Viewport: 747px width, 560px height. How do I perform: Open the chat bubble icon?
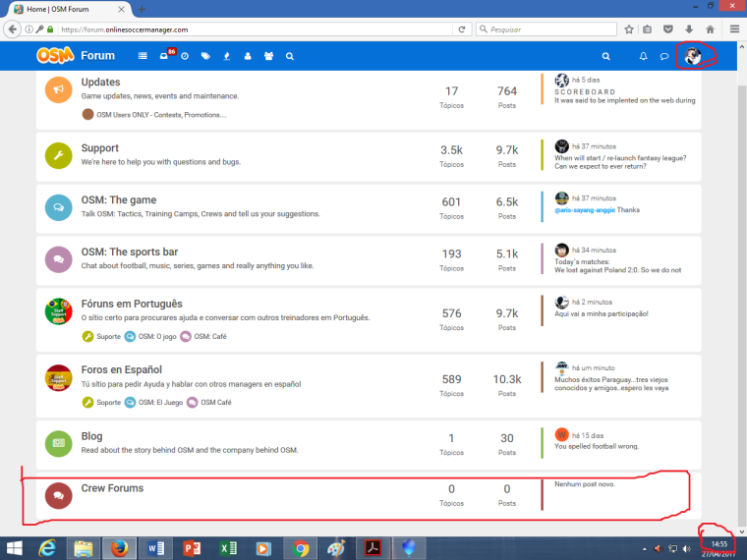(x=664, y=56)
